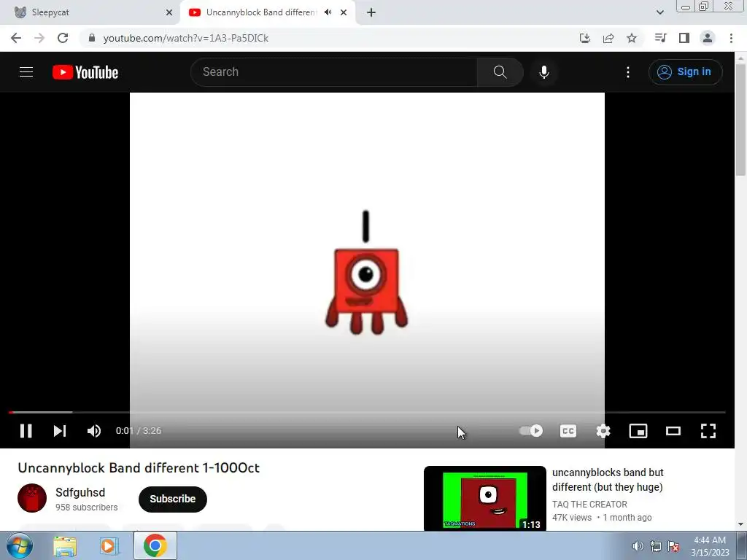
Task: Click the Sdfguhsd channel avatar
Action: pyautogui.click(x=32, y=498)
